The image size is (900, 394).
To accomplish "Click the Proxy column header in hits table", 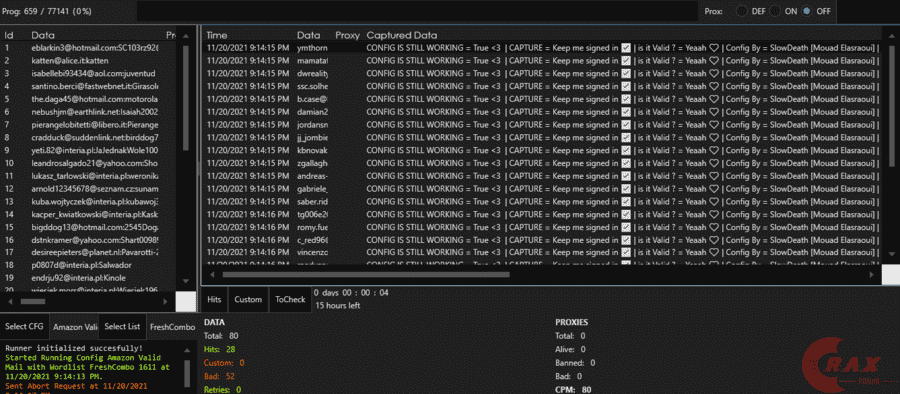I will pos(347,35).
